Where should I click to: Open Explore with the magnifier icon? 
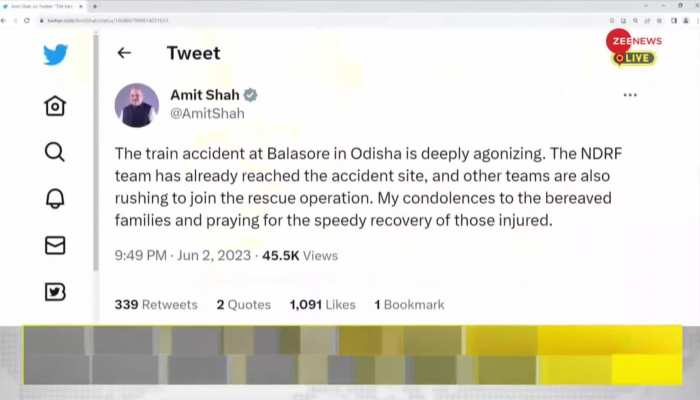coord(55,152)
